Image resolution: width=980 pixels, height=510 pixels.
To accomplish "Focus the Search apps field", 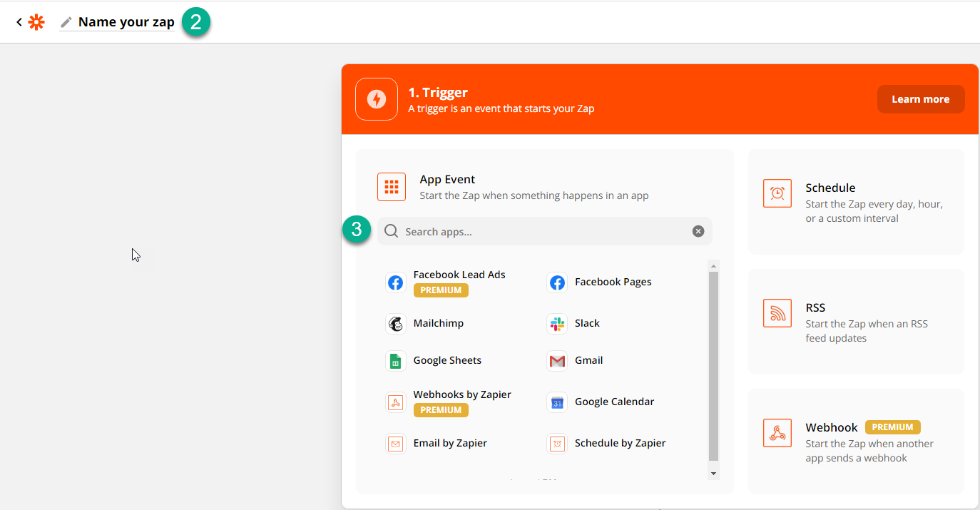I will pyautogui.click(x=545, y=231).
